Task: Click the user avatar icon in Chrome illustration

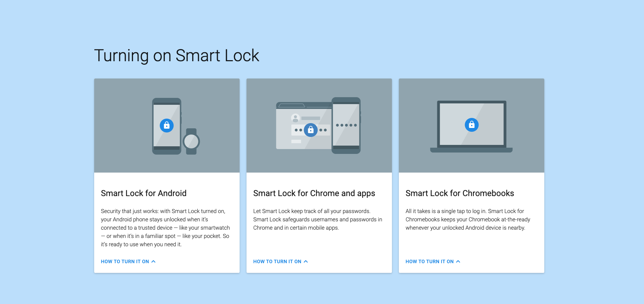Action: (x=295, y=118)
